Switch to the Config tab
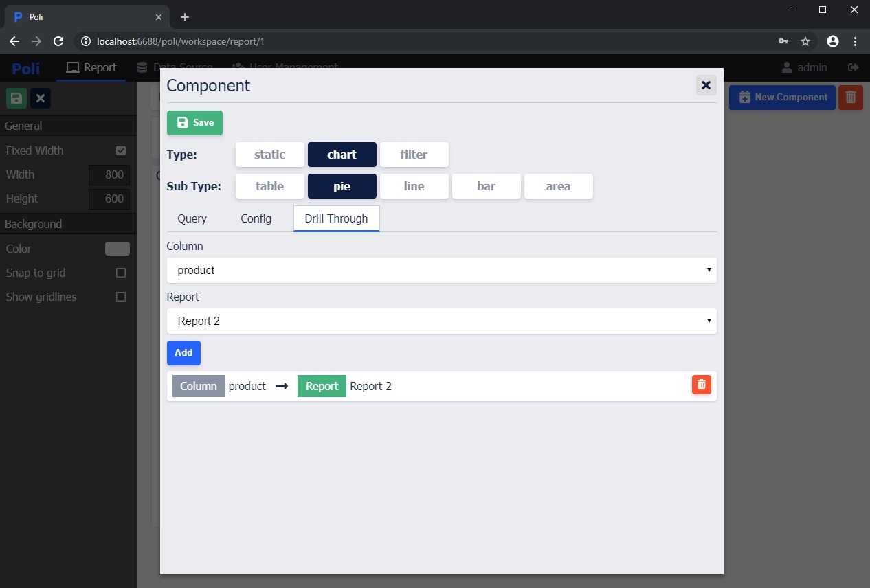This screenshot has height=588, width=870. pyautogui.click(x=256, y=218)
